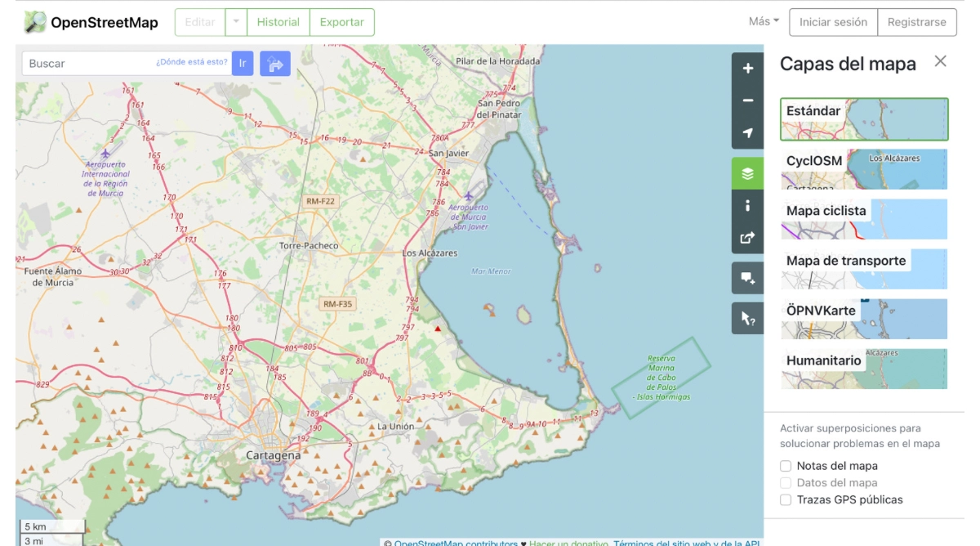Image resolution: width=980 pixels, height=546 pixels.
Task: Activate the query features cursor icon
Action: click(x=747, y=318)
